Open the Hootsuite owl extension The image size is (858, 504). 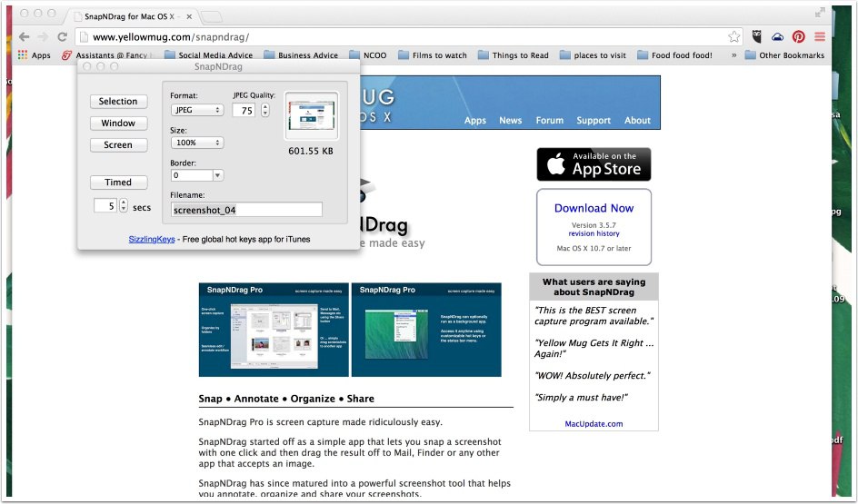pos(757,36)
